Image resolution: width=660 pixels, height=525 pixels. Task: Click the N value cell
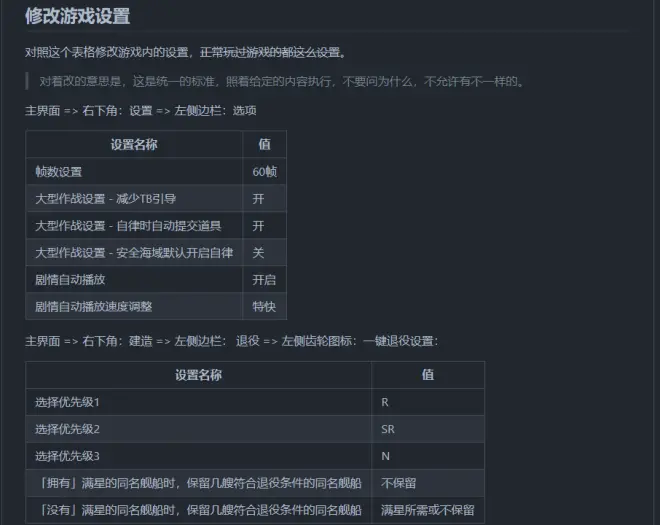428,456
